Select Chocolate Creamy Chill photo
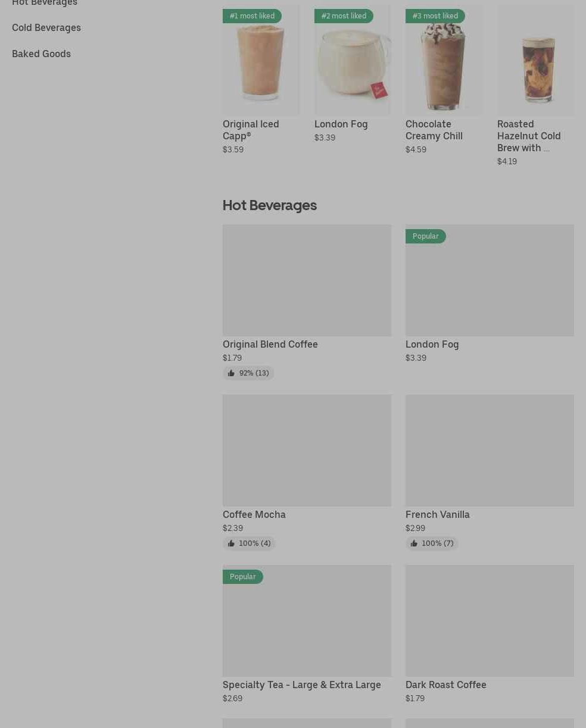The height and width of the screenshot is (728, 586). 444,60
